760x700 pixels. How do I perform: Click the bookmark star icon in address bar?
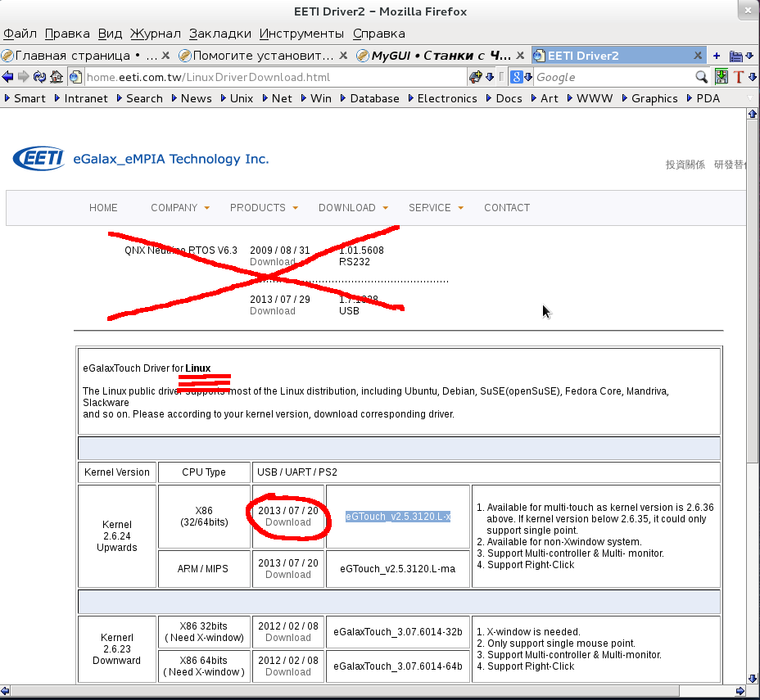476,76
